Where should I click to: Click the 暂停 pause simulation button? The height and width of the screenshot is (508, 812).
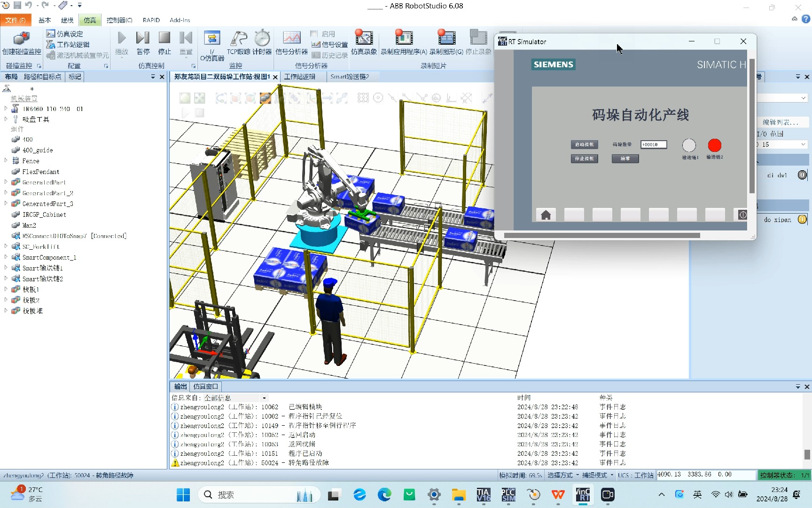tap(143, 43)
